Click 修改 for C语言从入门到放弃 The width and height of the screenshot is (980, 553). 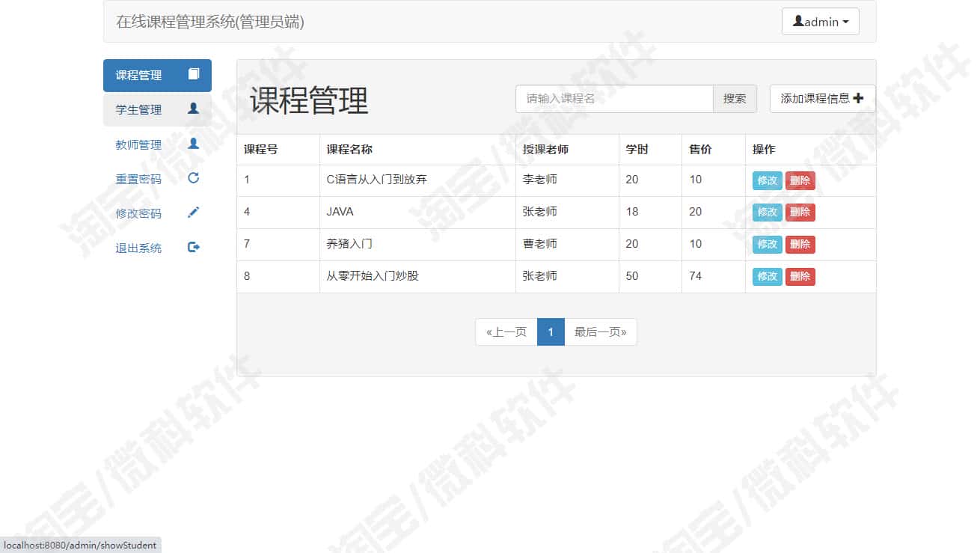tap(767, 180)
